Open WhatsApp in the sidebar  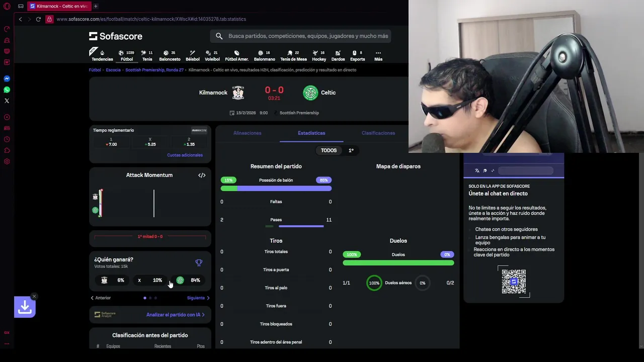7,89
